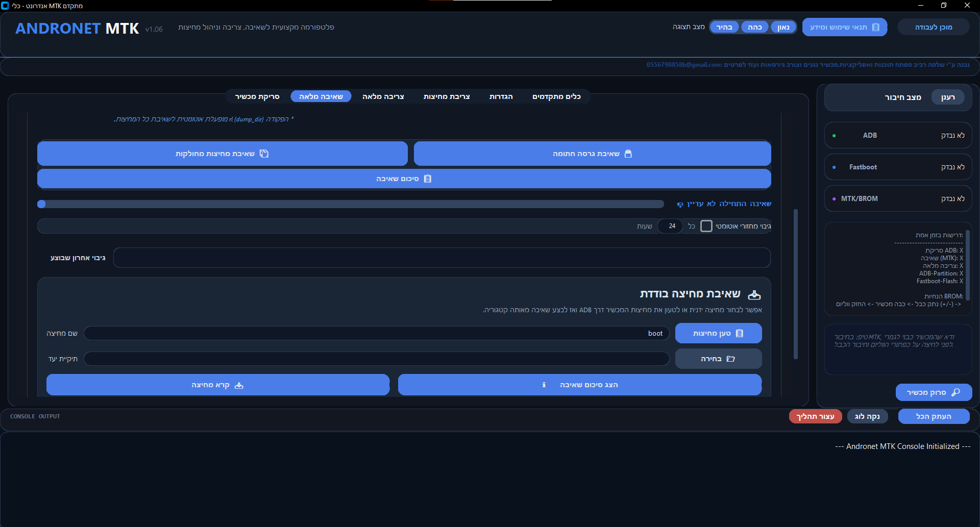This screenshot has height=527, width=980.
Task: Click the document icon on terms of use
Action: click(x=876, y=27)
